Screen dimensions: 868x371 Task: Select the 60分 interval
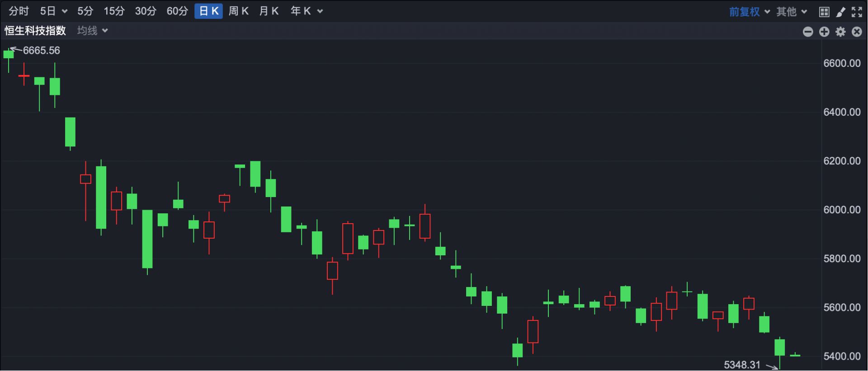177,11
